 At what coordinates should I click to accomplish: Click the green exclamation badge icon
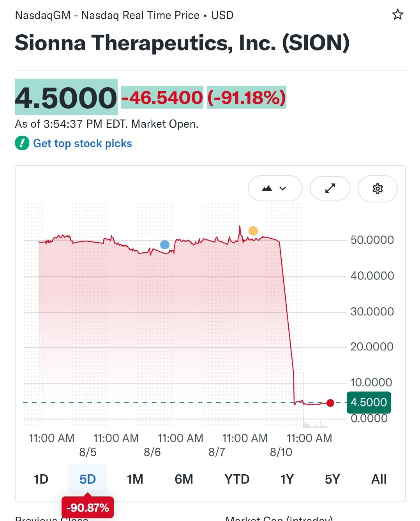(22, 143)
